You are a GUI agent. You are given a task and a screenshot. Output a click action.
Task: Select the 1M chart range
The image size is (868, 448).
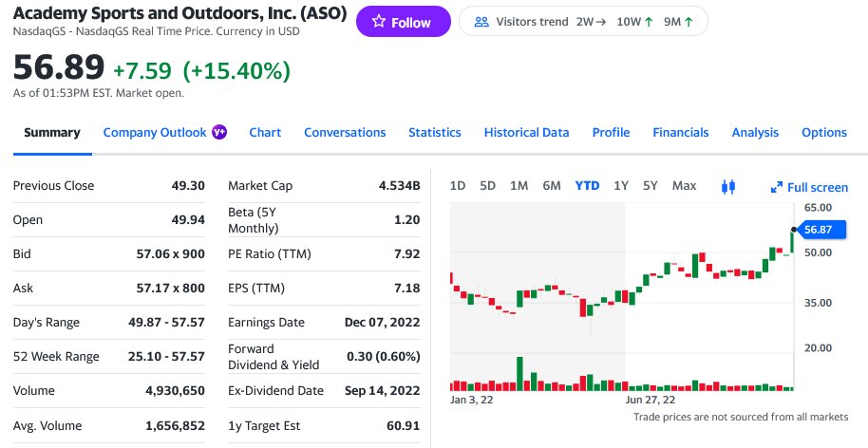click(x=519, y=186)
